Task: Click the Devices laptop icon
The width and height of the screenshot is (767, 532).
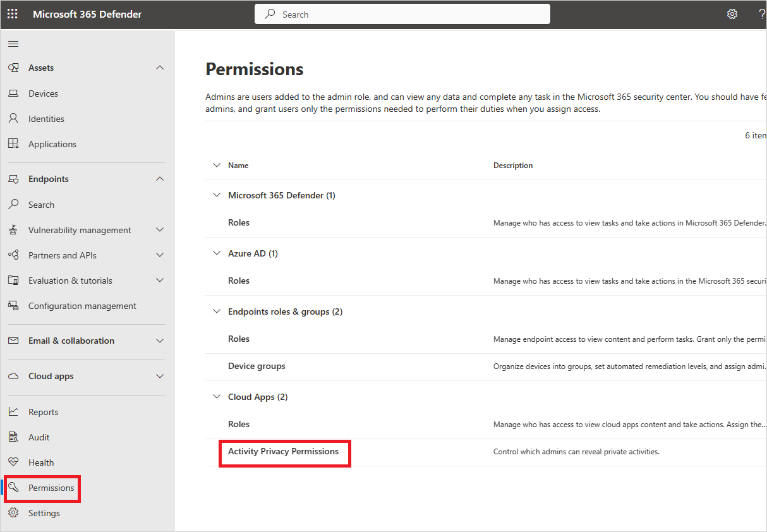Action: [x=13, y=94]
